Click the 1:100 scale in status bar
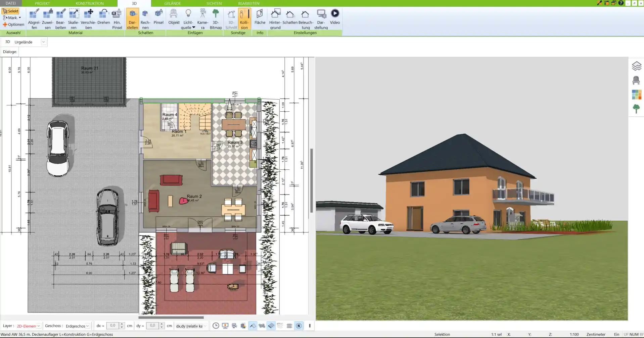Screen dimensions: 644x338 coord(574,335)
